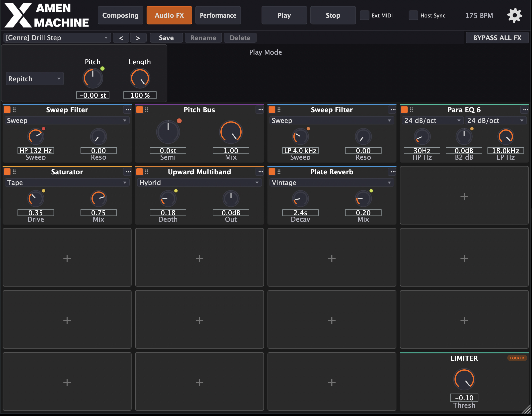Enable the Host Sync checkbox
Image resolution: width=532 pixels, height=416 pixels.
[413, 15]
